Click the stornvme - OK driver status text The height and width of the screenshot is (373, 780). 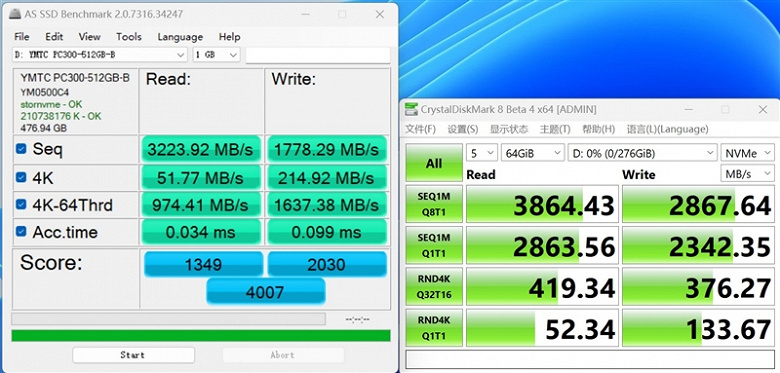(51, 104)
